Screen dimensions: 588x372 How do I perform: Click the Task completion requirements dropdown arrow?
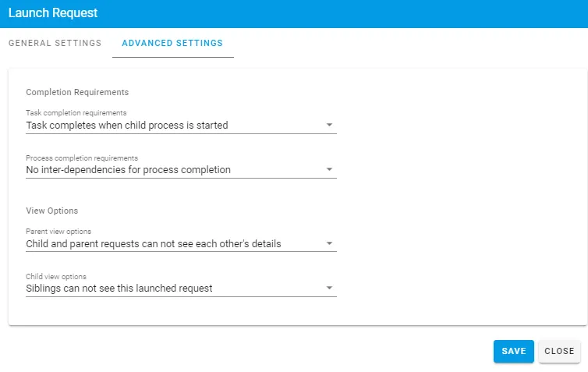pyautogui.click(x=329, y=125)
